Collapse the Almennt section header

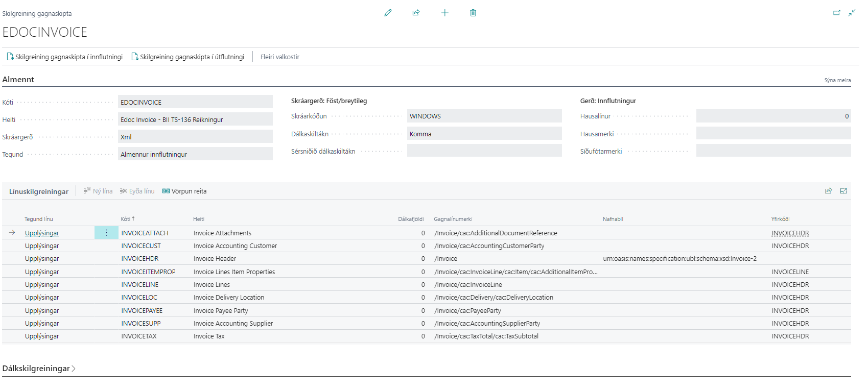click(18, 80)
